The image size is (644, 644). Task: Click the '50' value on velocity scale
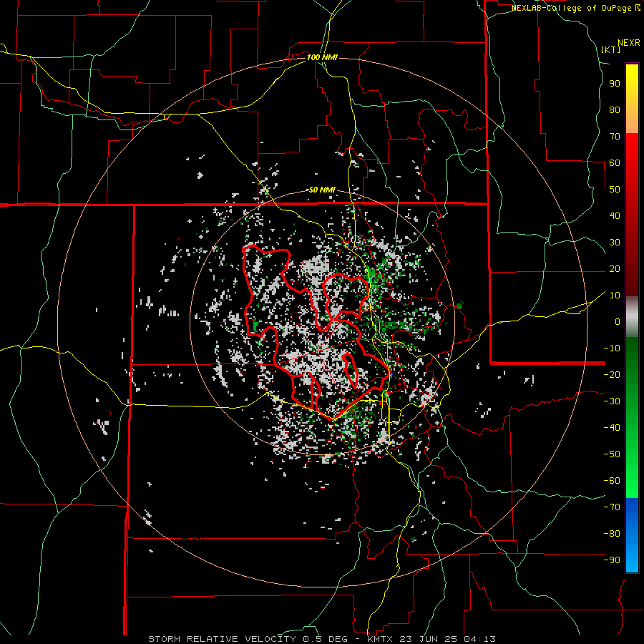click(x=615, y=190)
